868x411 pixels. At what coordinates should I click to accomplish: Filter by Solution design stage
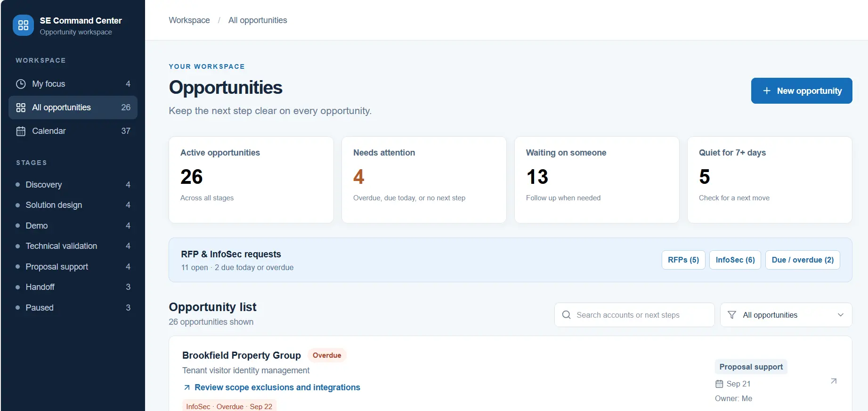[73, 205]
